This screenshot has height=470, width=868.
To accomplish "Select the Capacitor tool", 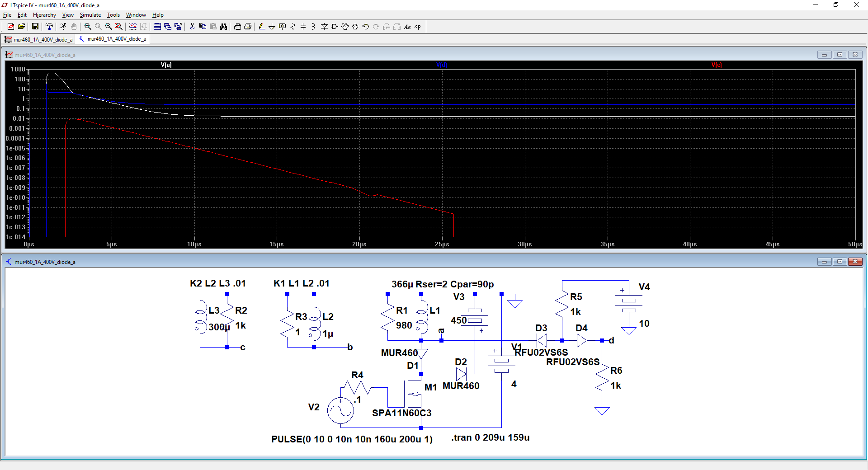I will [303, 27].
